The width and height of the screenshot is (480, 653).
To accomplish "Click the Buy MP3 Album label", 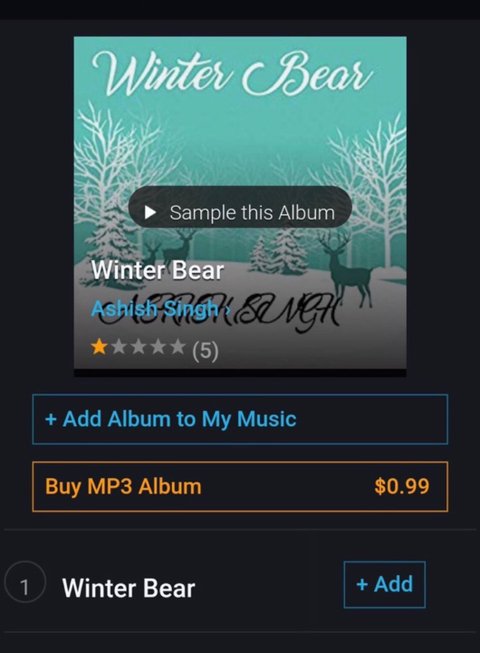I will click(x=123, y=486).
